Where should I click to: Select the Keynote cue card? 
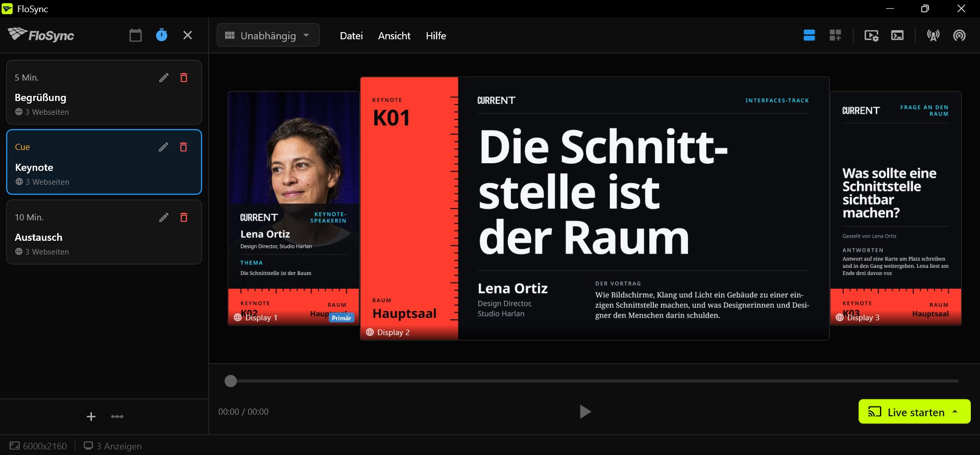click(104, 162)
